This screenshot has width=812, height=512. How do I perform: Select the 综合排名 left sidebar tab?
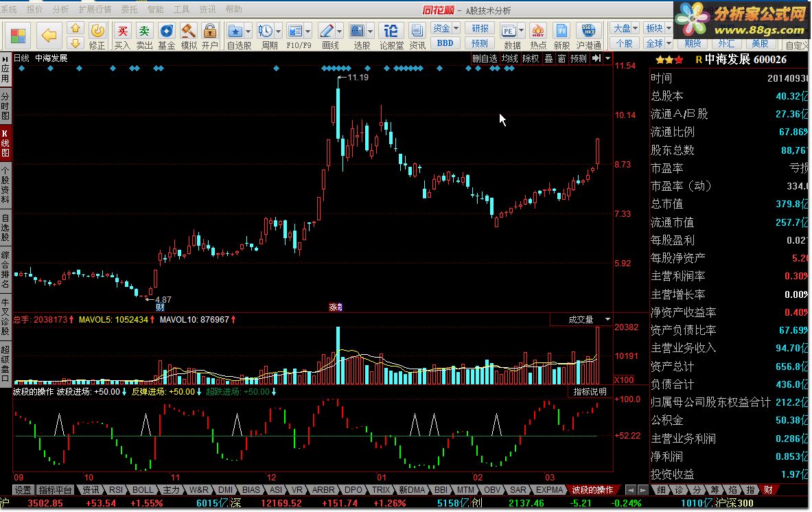[x=5, y=269]
